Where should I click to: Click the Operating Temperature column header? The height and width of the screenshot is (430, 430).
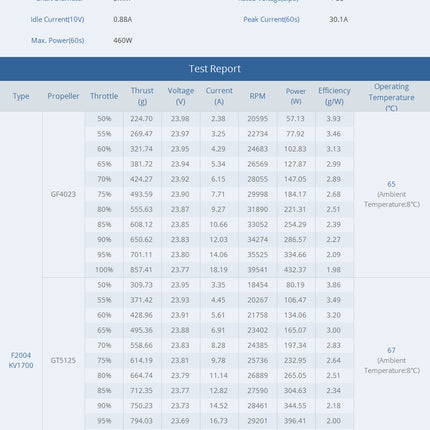coord(391,97)
